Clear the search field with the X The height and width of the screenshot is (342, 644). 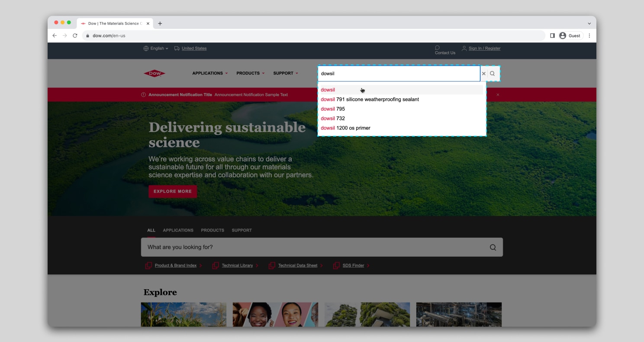483,73
